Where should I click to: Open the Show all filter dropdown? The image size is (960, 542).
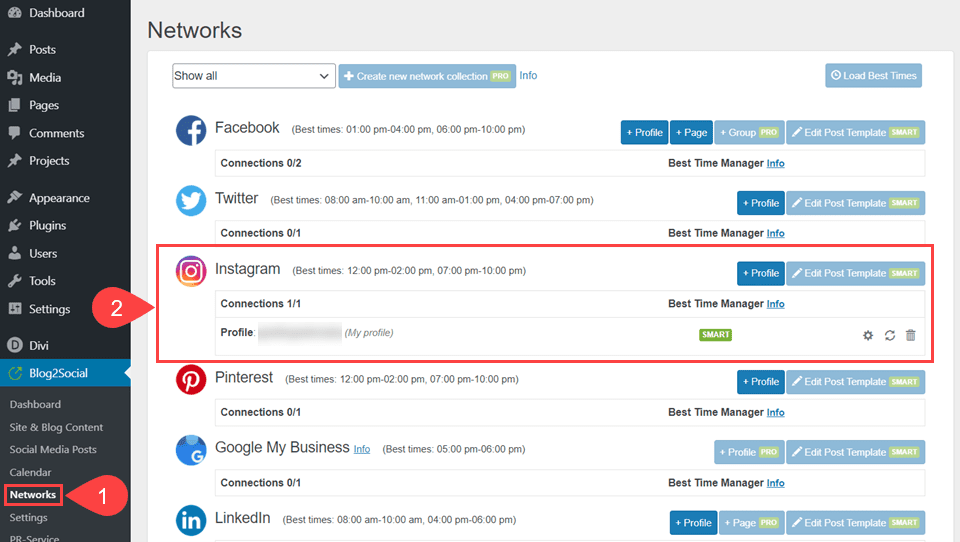click(254, 76)
